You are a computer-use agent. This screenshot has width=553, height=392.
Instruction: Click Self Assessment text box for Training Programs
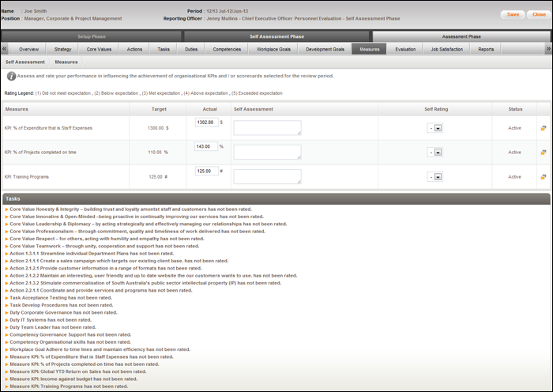pyautogui.click(x=267, y=176)
